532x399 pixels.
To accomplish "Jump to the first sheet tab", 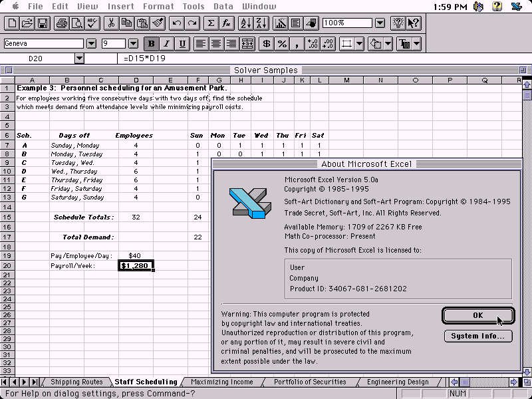I will click(5, 382).
